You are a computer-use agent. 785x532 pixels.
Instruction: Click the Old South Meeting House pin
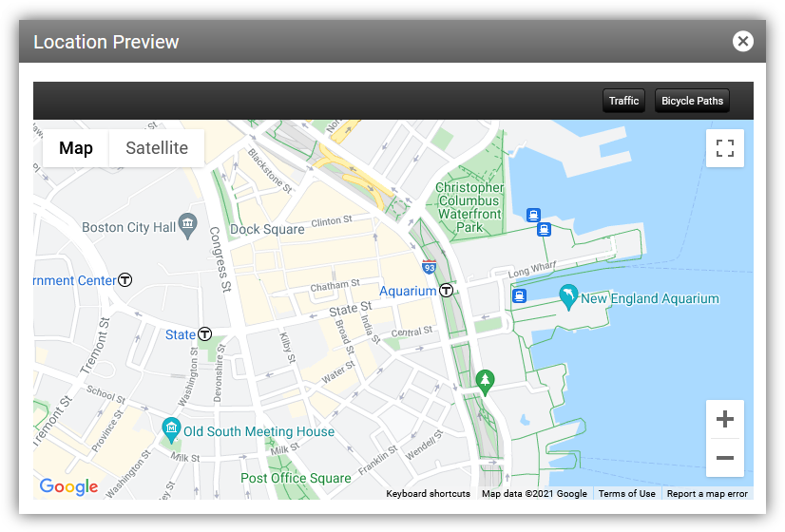pos(171,429)
